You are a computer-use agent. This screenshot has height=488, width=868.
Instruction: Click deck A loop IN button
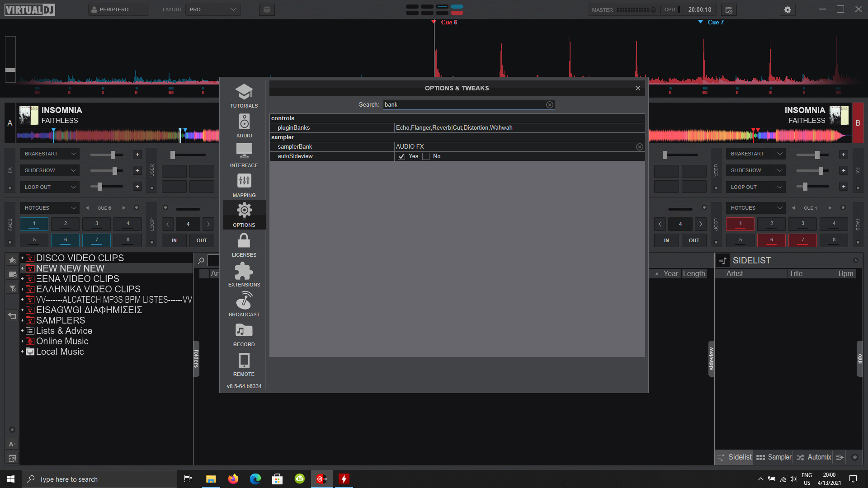(x=174, y=240)
